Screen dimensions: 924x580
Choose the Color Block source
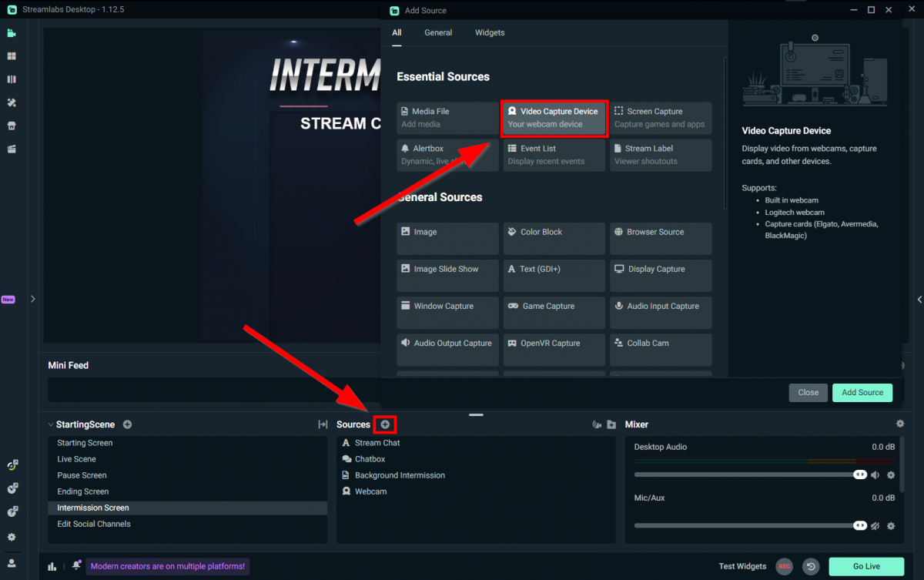coord(554,239)
